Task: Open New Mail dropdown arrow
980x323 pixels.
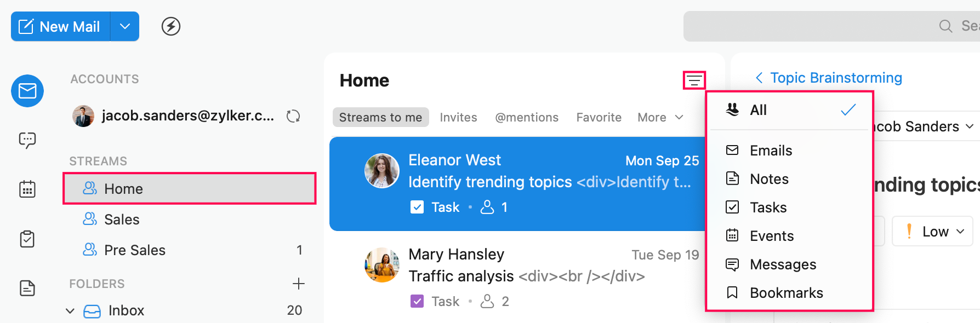Action: 125,26
